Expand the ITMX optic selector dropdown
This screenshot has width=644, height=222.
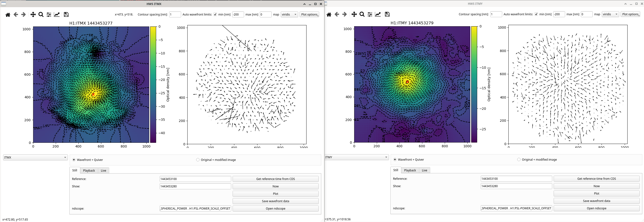[35, 157]
